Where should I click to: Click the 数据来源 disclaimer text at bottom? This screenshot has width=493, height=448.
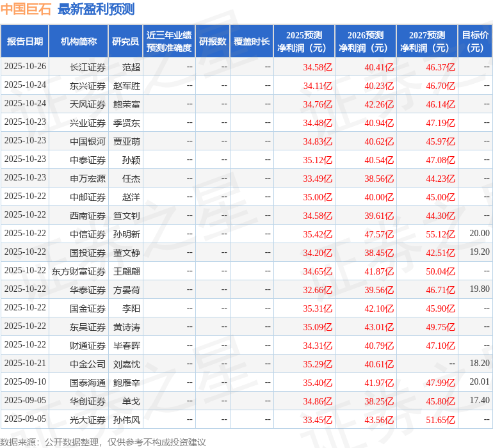coord(102,442)
